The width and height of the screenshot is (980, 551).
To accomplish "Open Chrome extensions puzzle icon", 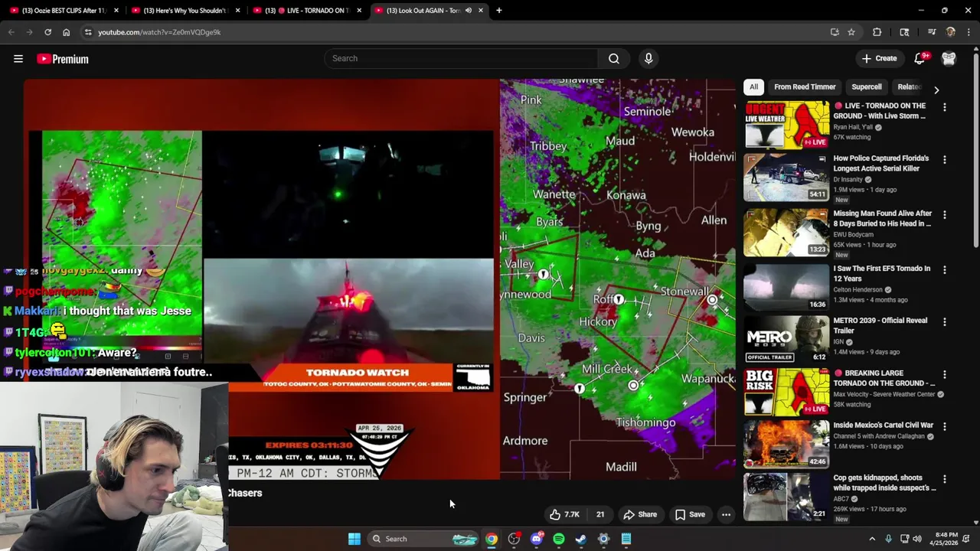I will click(x=877, y=32).
